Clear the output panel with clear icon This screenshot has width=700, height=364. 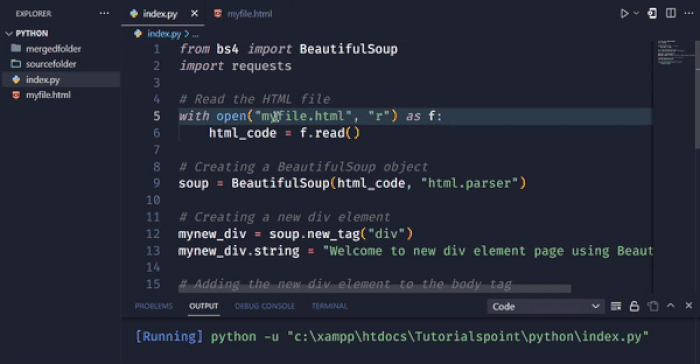[616, 306]
